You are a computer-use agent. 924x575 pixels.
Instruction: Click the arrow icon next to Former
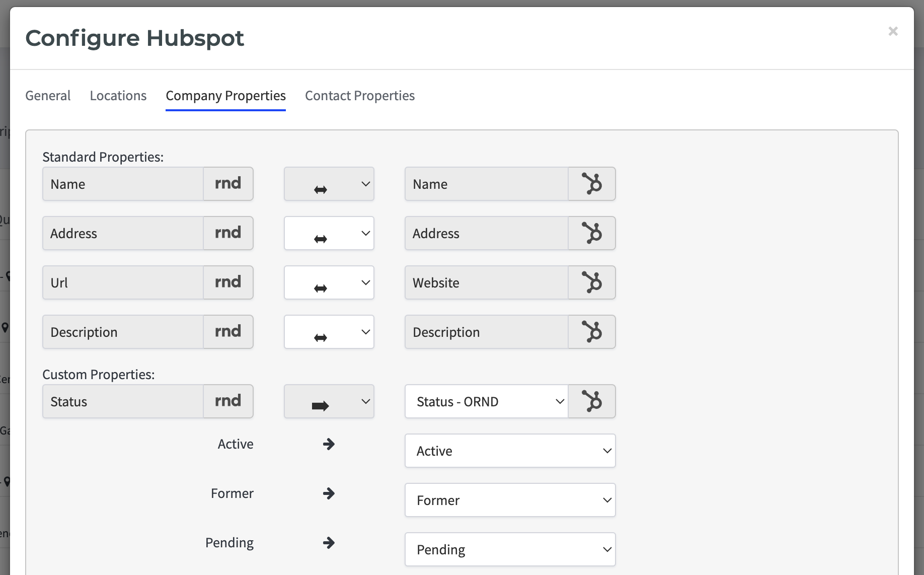(x=329, y=493)
